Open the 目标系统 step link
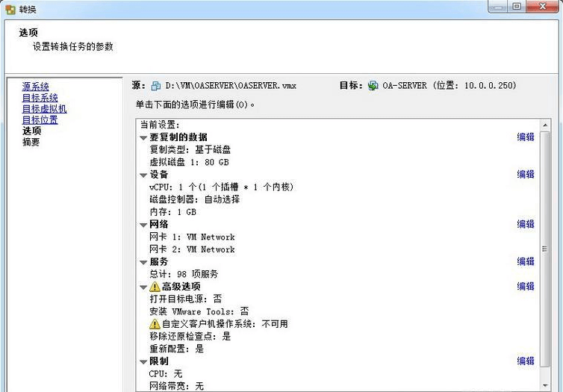563x392 pixels. pyautogui.click(x=40, y=98)
